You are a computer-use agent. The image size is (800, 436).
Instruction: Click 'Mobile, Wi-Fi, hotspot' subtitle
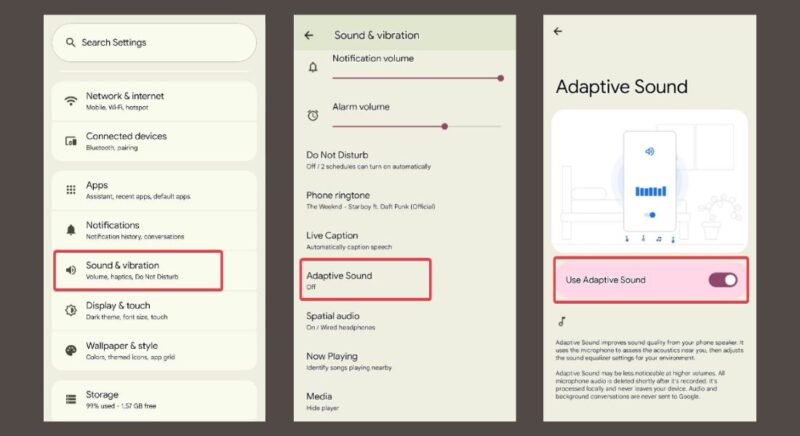(117, 108)
